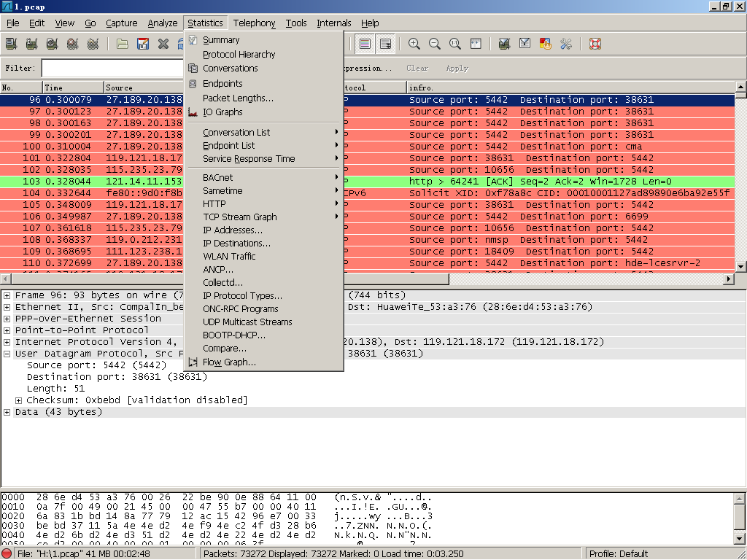Image resolution: width=747 pixels, height=560 pixels.
Task: Sort by Source column header
Action: click(144, 87)
